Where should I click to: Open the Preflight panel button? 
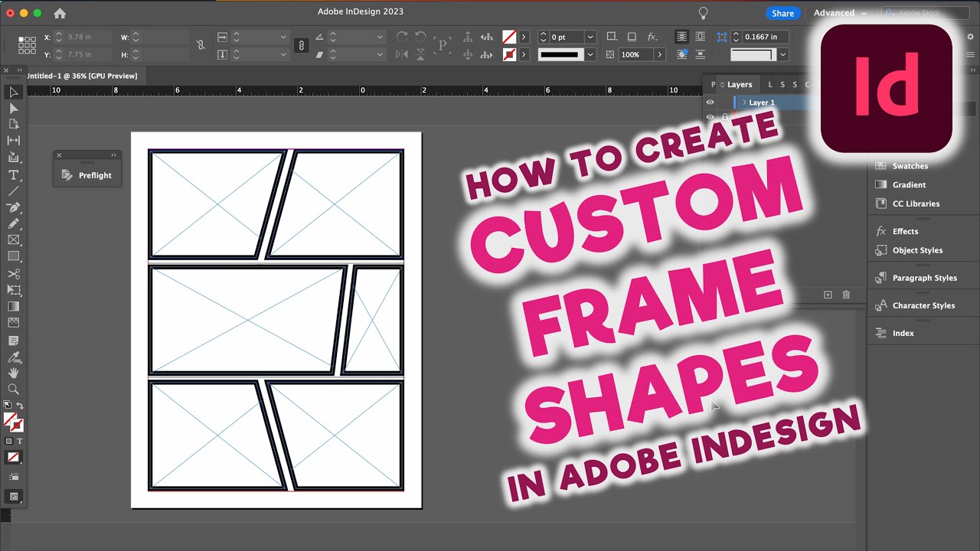(87, 175)
